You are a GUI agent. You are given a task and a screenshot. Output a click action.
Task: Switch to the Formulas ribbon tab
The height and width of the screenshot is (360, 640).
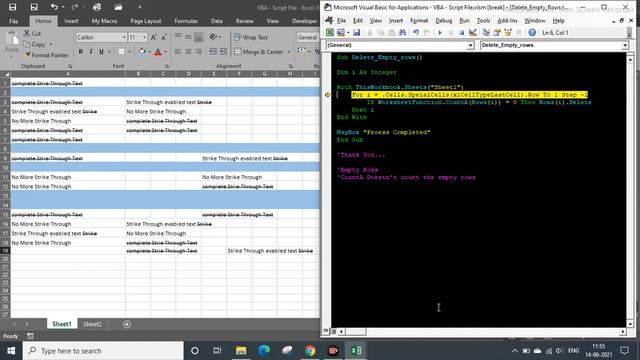coord(186,21)
